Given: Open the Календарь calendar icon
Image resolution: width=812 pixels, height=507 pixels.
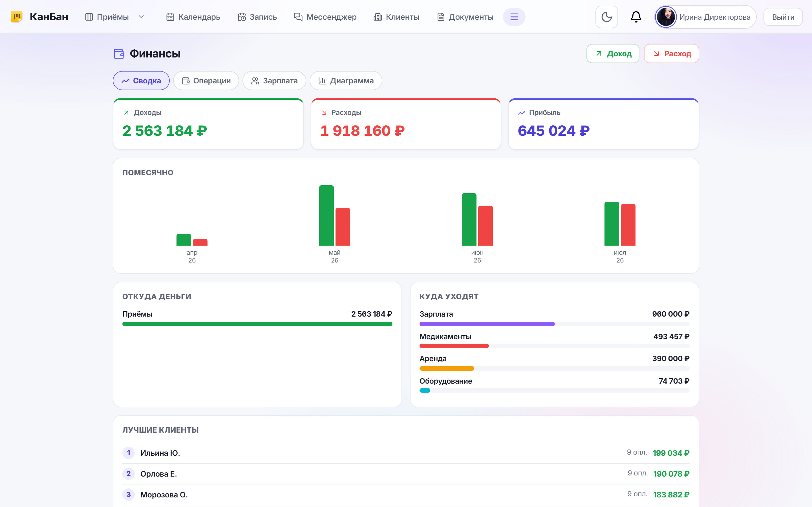Looking at the screenshot, I should coord(170,17).
